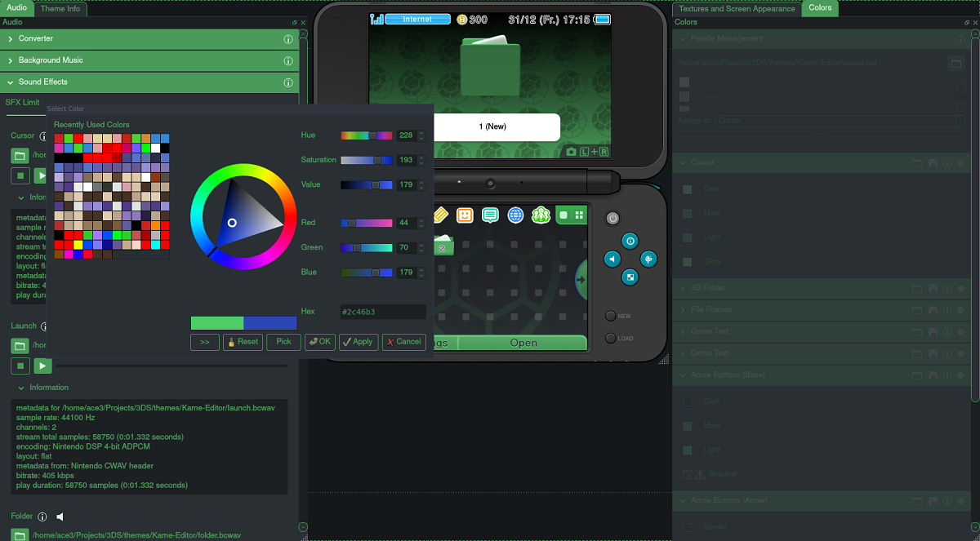Select the Colors tab

(x=820, y=8)
